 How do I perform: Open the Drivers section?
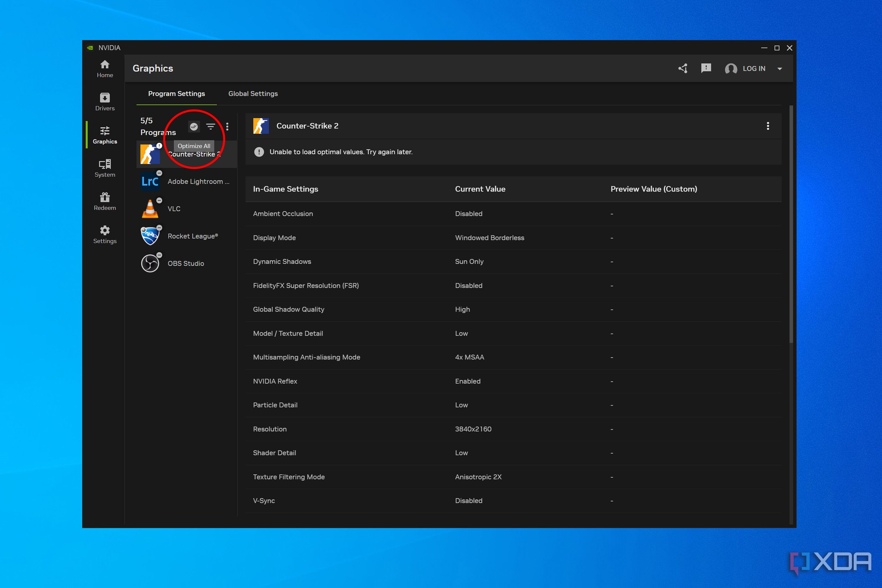point(105,102)
